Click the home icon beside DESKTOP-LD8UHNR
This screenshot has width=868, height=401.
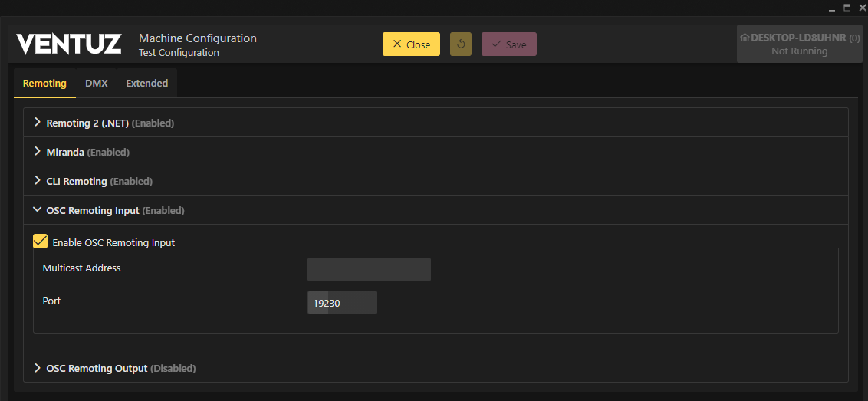pyautogui.click(x=744, y=38)
